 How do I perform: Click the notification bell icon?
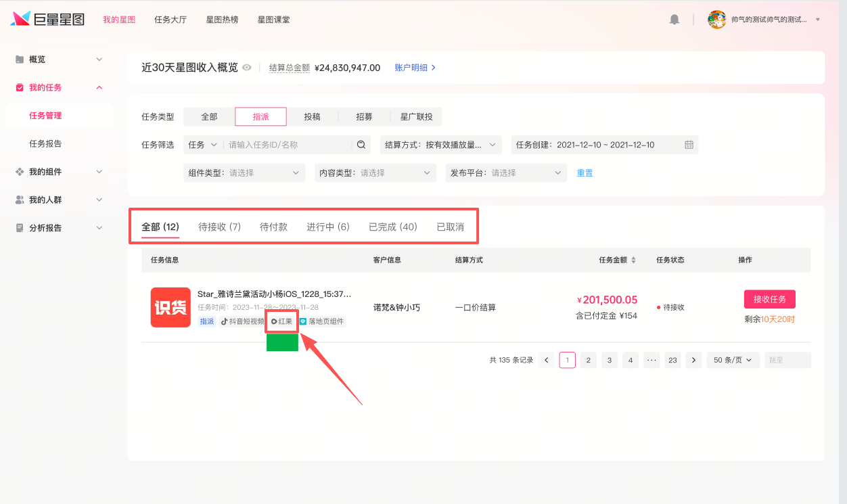coord(674,20)
